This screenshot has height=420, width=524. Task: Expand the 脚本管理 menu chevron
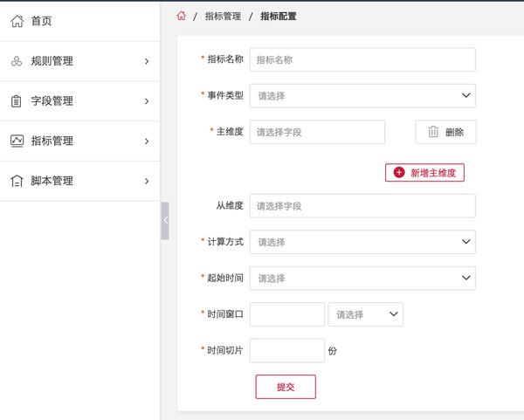tap(147, 181)
